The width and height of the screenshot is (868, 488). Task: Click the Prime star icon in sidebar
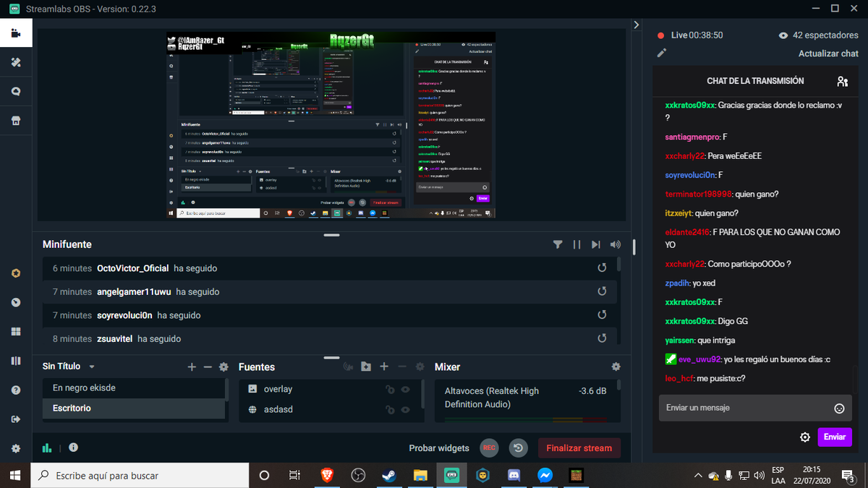(x=16, y=273)
